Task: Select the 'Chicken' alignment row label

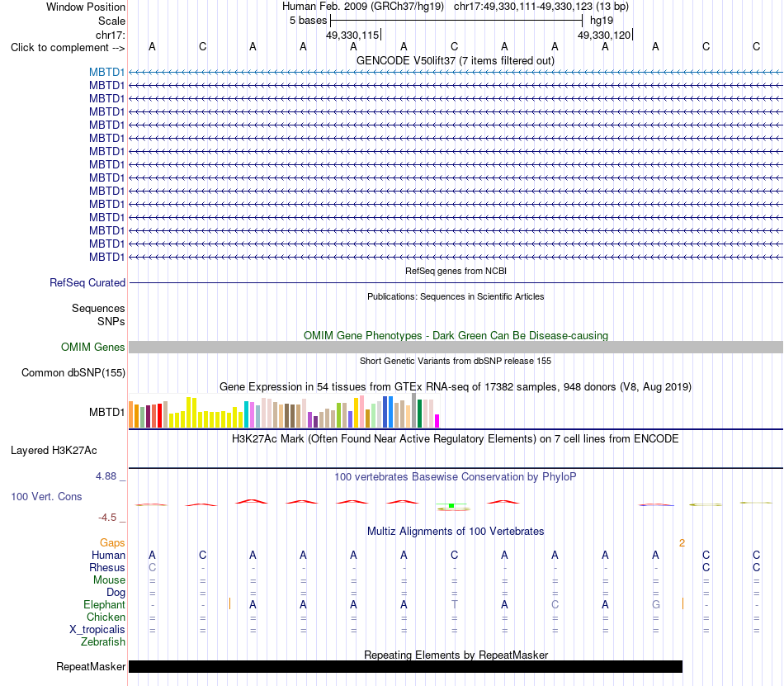Action: [x=106, y=617]
